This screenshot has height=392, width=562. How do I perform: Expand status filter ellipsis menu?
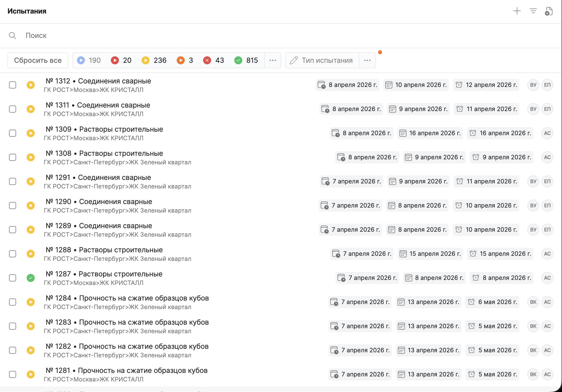click(273, 60)
